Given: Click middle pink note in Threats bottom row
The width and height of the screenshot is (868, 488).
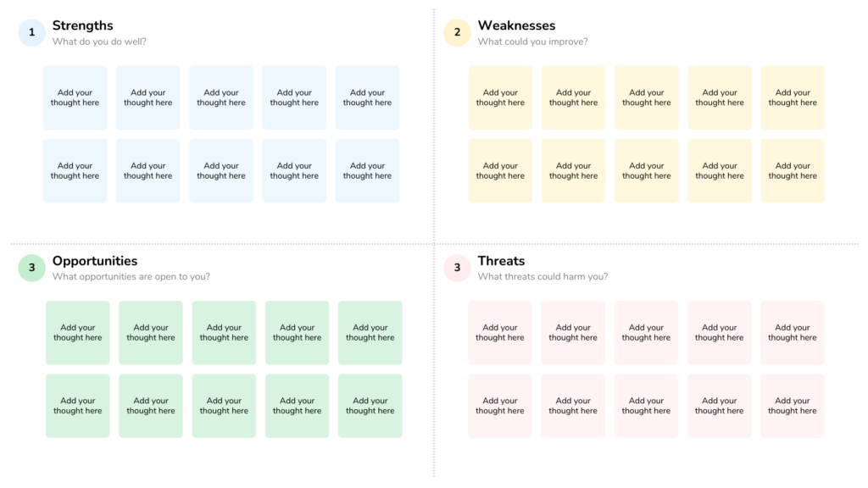Looking at the screenshot, I should tap(646, 406).
